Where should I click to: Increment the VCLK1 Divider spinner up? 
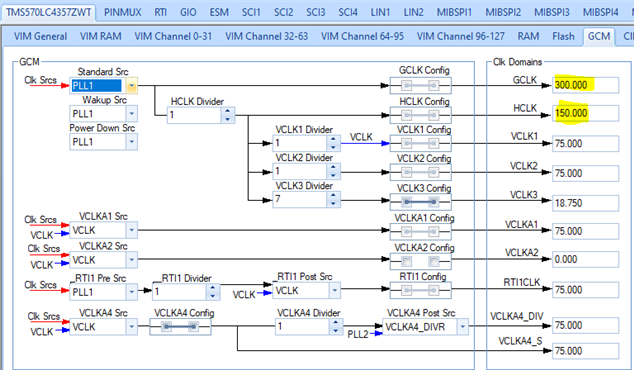pos(333,139)
